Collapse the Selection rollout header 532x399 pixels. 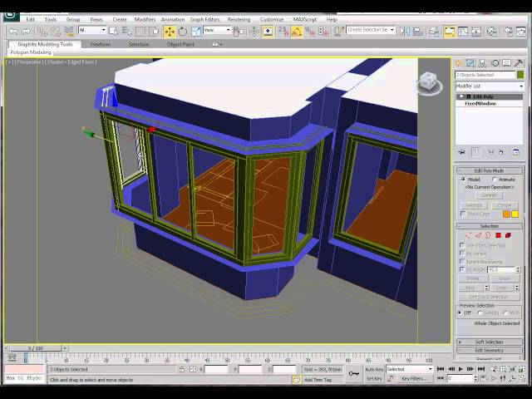[x=490, y=226]
